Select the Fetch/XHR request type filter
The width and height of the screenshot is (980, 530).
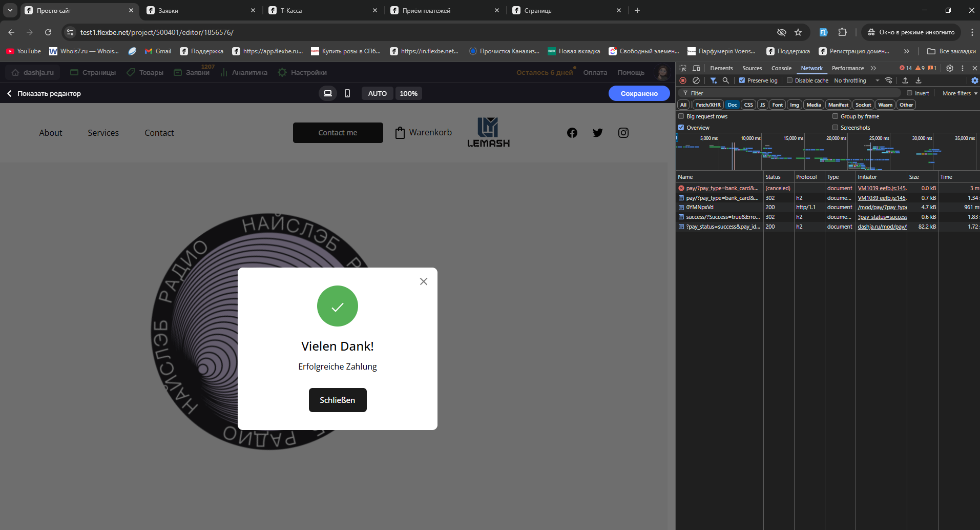click(708, 105)
